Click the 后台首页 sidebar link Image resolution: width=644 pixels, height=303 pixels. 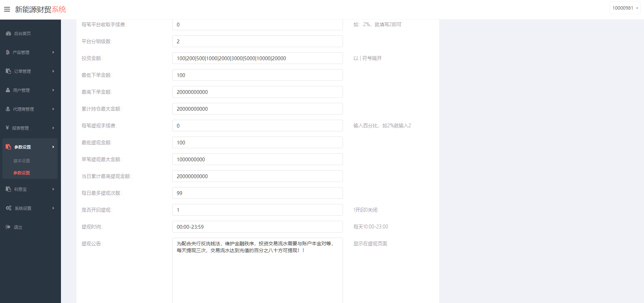[x=22, y=33]
